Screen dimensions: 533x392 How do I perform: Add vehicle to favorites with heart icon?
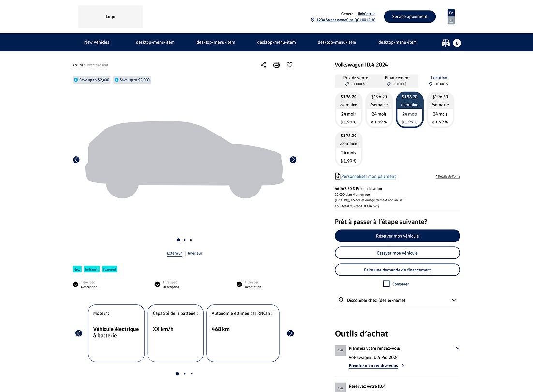[289, 65]
